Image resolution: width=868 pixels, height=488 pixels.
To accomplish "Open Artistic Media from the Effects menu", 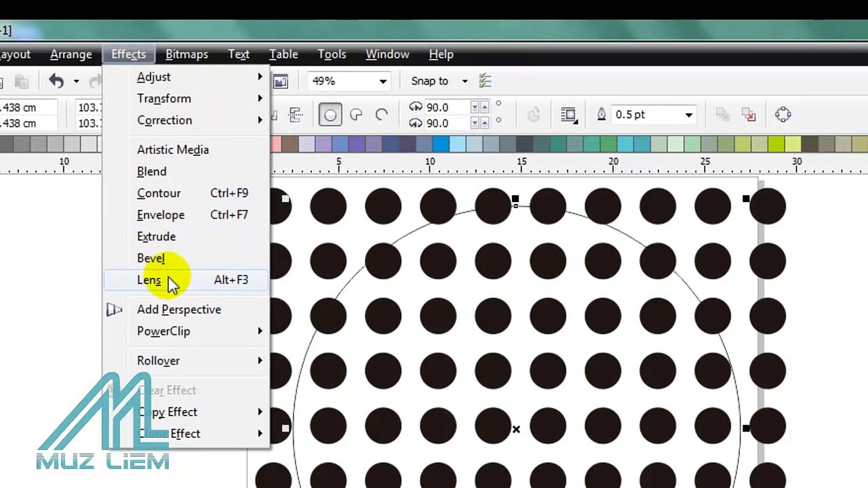I will pyautogui.click(x=186, y=150).
